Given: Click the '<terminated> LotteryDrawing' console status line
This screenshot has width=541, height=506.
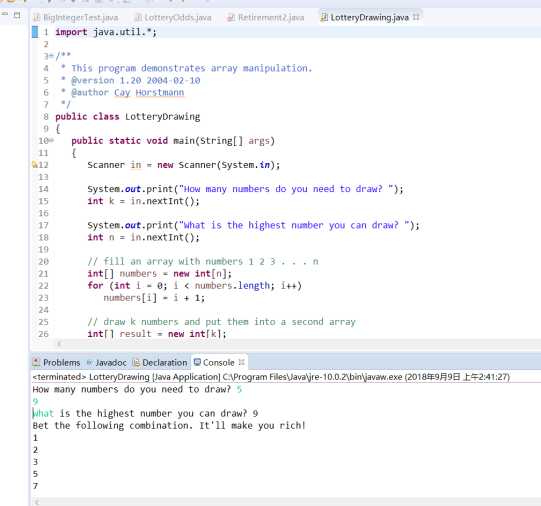Looking at the screenshot, I should [271, 377].
